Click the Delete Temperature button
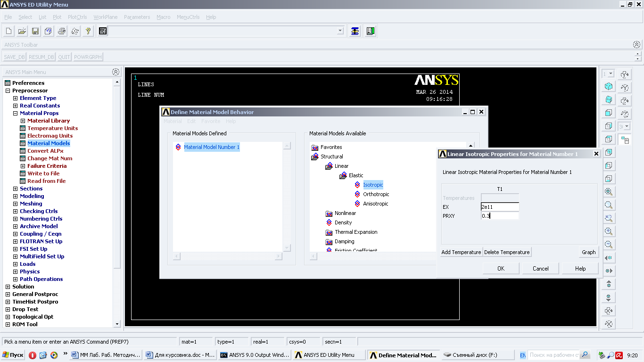Viewport: 644px width, 362px height. point(507,252)
